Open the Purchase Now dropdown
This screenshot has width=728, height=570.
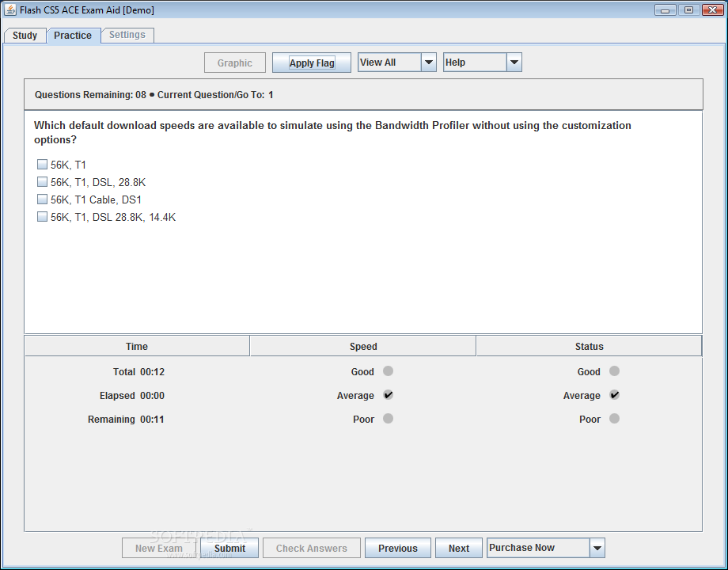point(545,548)
